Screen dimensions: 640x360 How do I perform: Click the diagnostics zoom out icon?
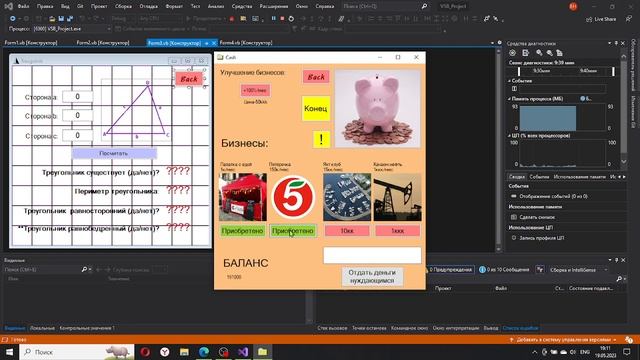(549, 53)
